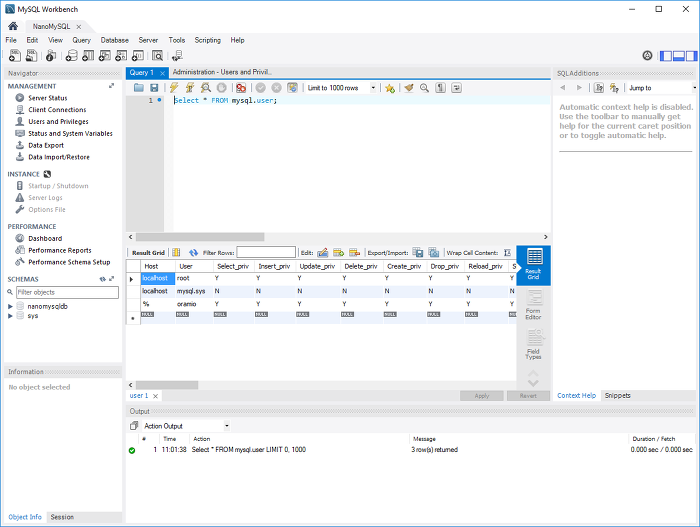700x527 pixels.
Task: Create a new SQL tab icon
Action: pyautogui.click(x=15, y=55)
